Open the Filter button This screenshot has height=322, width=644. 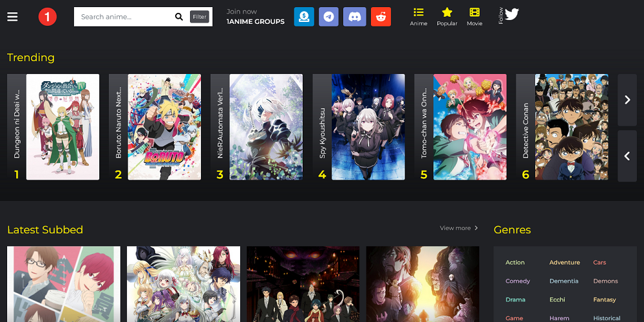tap(200, 17)
